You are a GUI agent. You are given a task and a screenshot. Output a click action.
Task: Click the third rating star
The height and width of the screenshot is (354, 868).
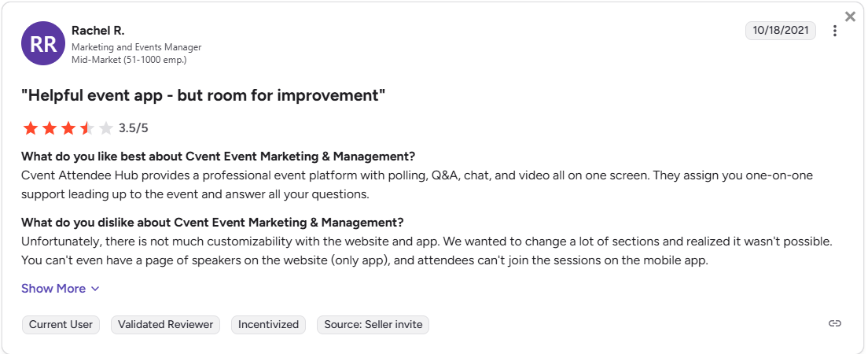click(x=68, y=127)
